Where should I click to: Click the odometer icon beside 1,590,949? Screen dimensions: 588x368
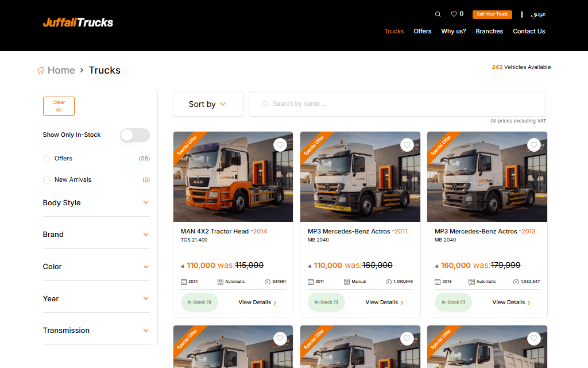[x=389, y=282]
